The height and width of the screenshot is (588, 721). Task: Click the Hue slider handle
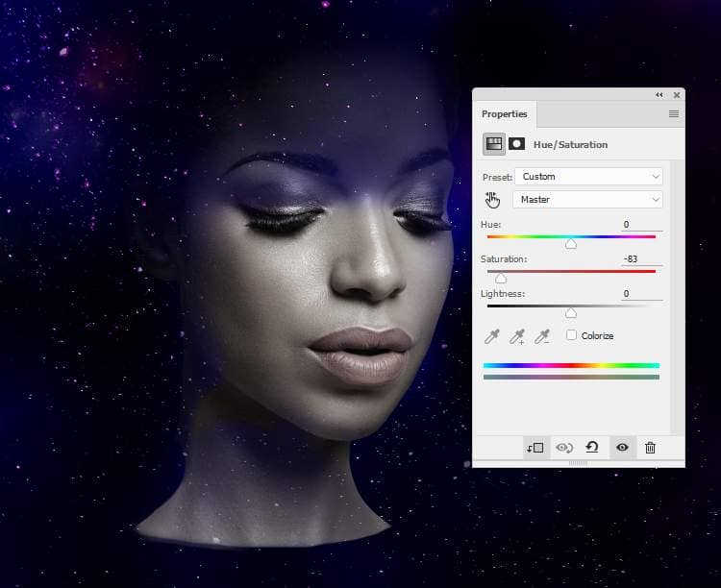[571, 244]
